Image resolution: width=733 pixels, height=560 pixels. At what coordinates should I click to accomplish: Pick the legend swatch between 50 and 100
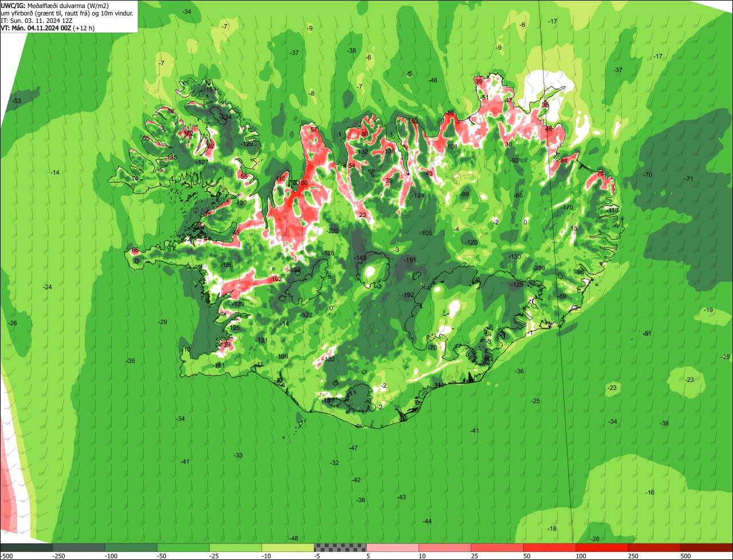[x=550, y=547]
